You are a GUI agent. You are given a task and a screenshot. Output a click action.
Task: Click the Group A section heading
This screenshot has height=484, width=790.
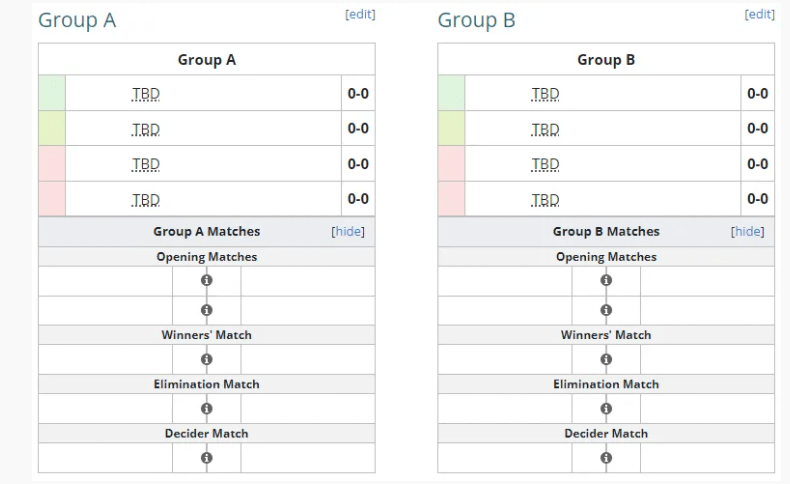(77, 21)
